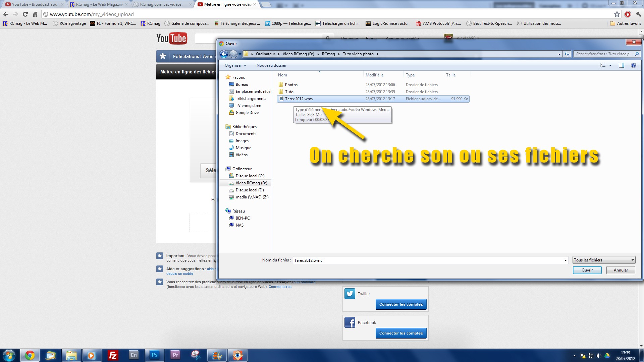Connect Twitter account button

(401, 304)
